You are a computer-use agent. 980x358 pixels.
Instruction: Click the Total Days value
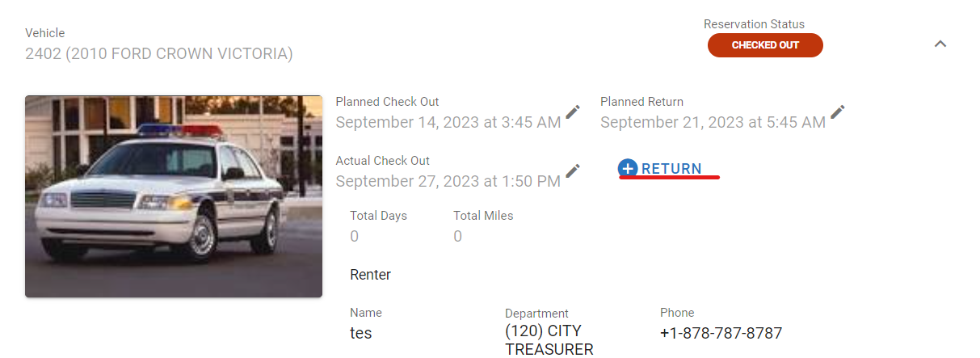[354, 237]
